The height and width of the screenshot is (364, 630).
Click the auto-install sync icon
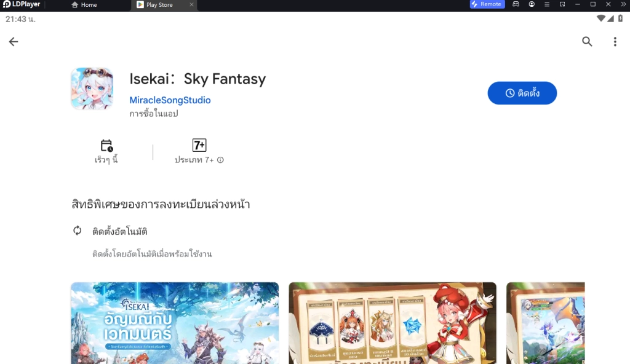(x=76, y=231)
